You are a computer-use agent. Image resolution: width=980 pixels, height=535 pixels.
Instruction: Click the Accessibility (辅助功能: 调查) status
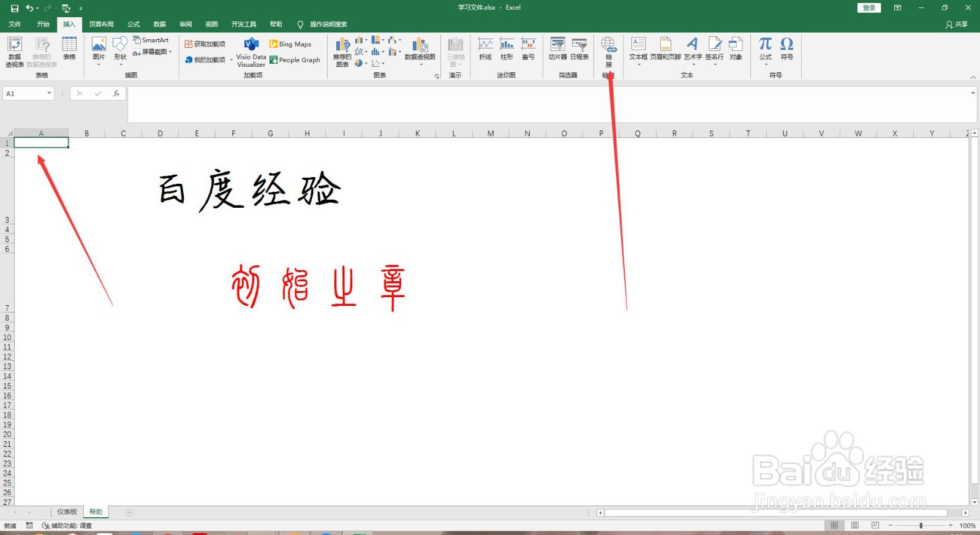[67, 526]
